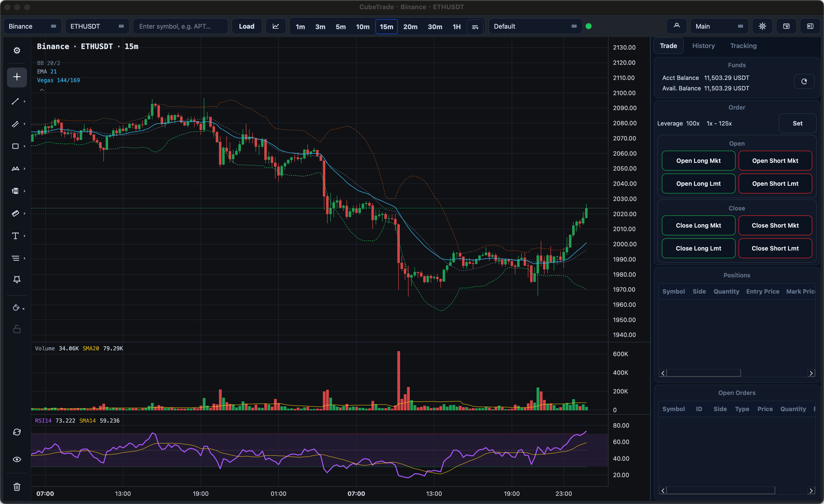Open the chart indicators icon button
The height and width of the screenshot is (504, 824).
(x=275, y=26)
